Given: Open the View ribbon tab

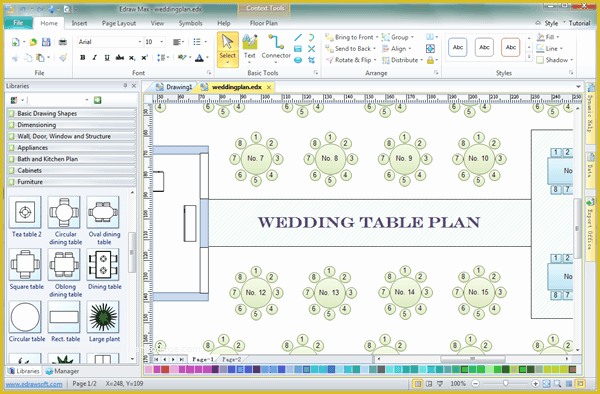Looking at the screenshot, I should point(157,23).
